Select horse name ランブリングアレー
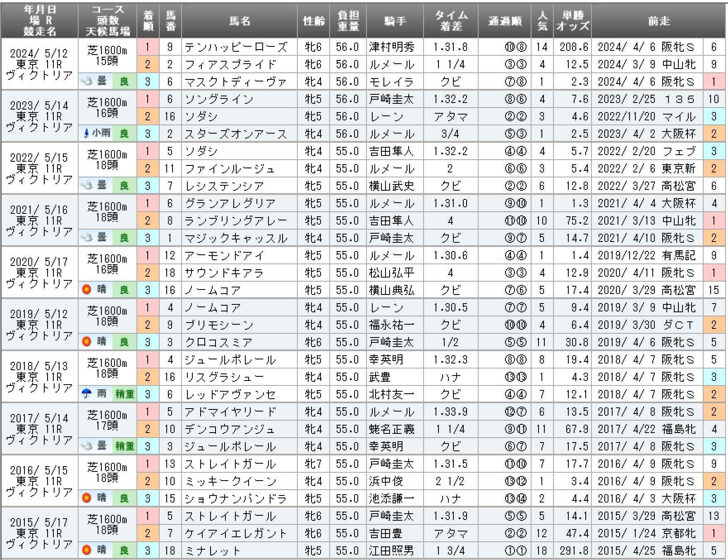This screenshot has width=728, height=560. (x=236, y=221)
